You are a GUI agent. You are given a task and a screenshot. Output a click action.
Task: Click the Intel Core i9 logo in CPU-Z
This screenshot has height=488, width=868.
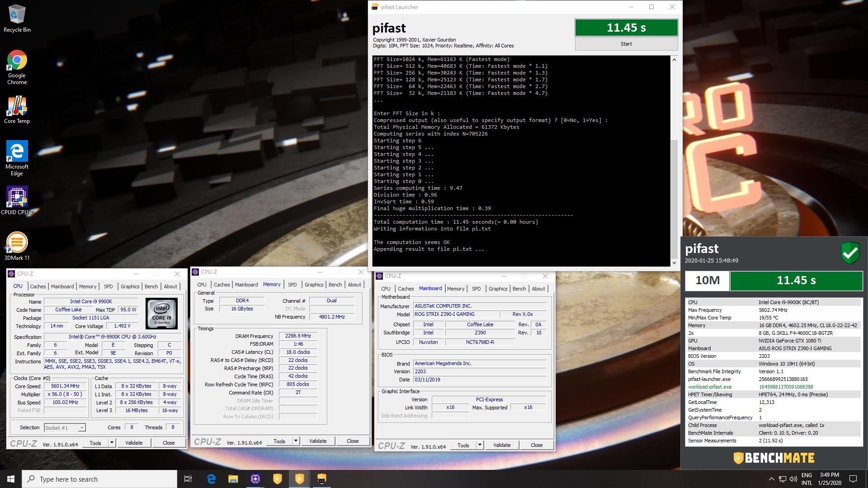coord(161,313)
